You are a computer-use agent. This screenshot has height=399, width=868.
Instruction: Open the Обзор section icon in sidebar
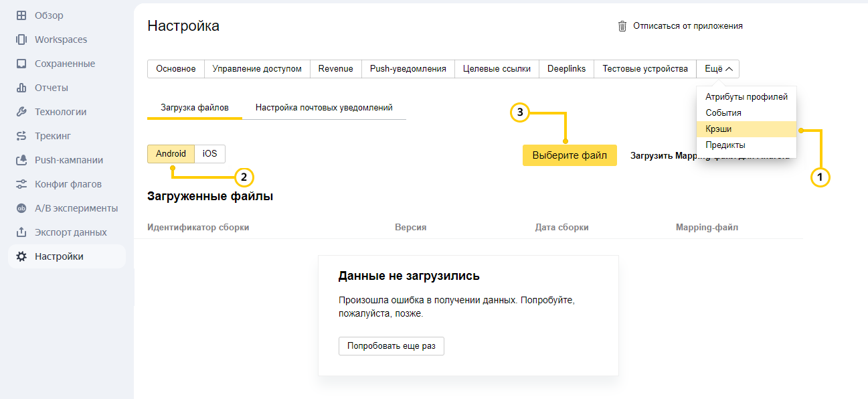click(21, 15)
